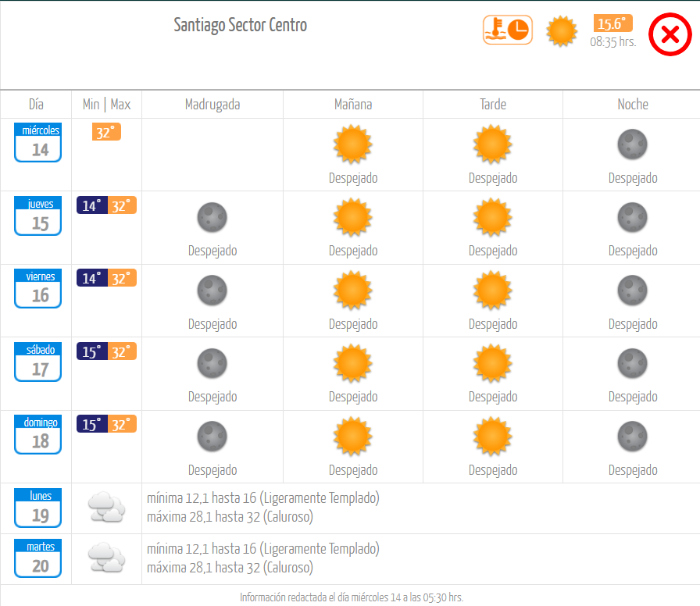700x606 pixels.
Task: Click the Madrugada column header
Action: [212, 105]
